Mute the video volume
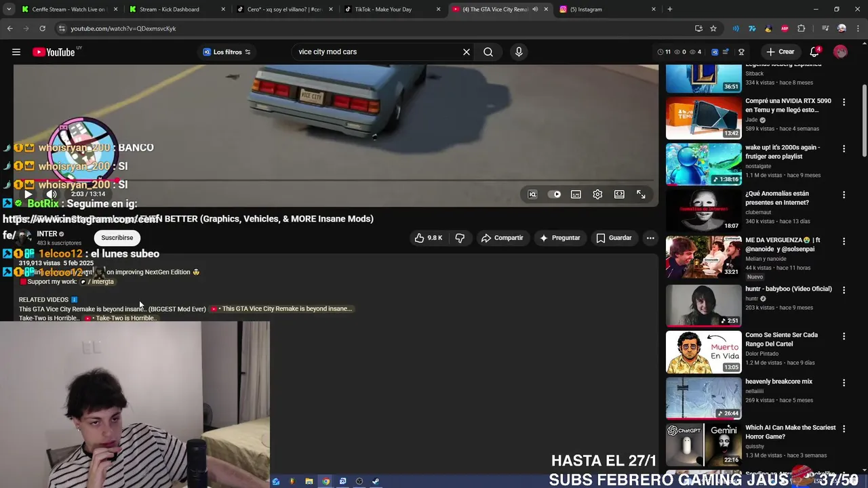Screen dimensions: 868x488 (x=52, y=195)
